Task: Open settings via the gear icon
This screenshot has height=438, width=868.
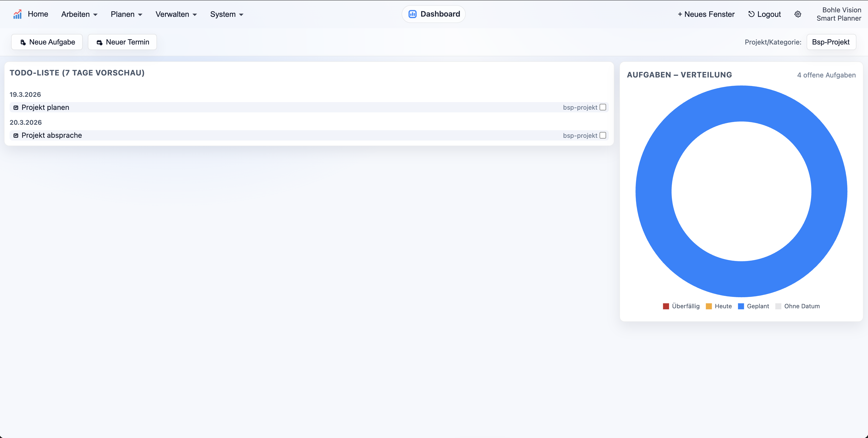Action: [798, 14]
